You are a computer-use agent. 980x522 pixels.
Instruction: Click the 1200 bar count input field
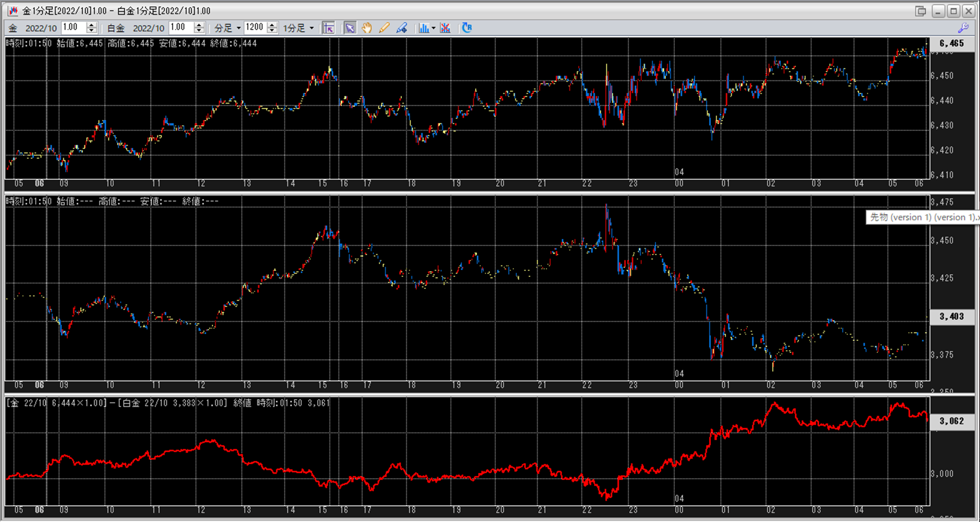point(255,27)
